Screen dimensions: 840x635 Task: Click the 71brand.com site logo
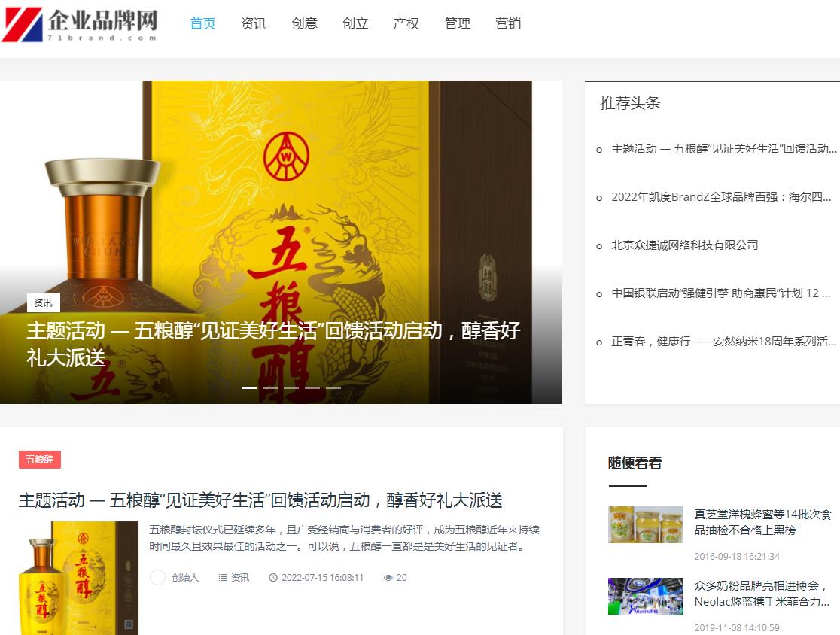pyautogui.click(x=79, y=24)
